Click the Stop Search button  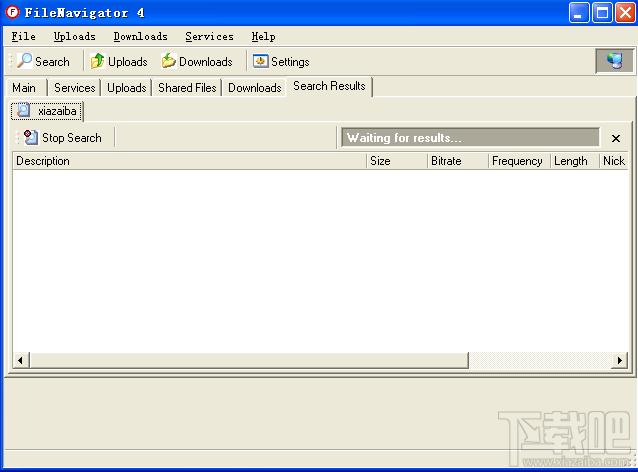[62, 138]
